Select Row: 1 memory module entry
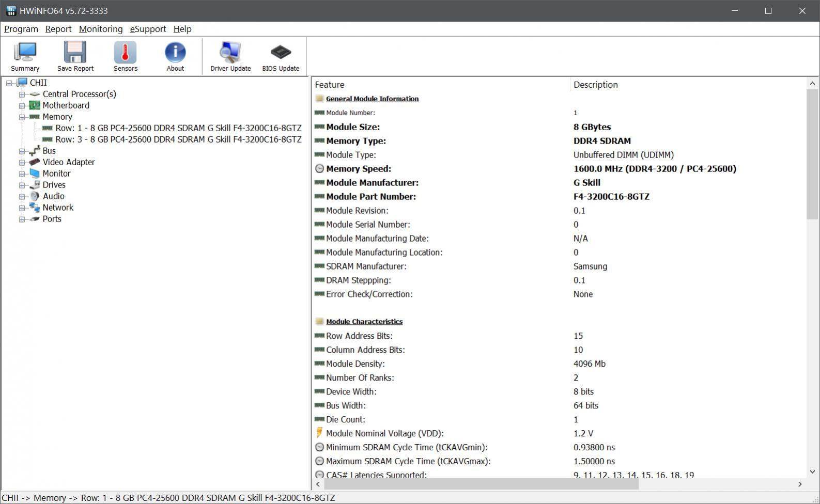Viewport: 820px width, 504px height. pos(179,128)
